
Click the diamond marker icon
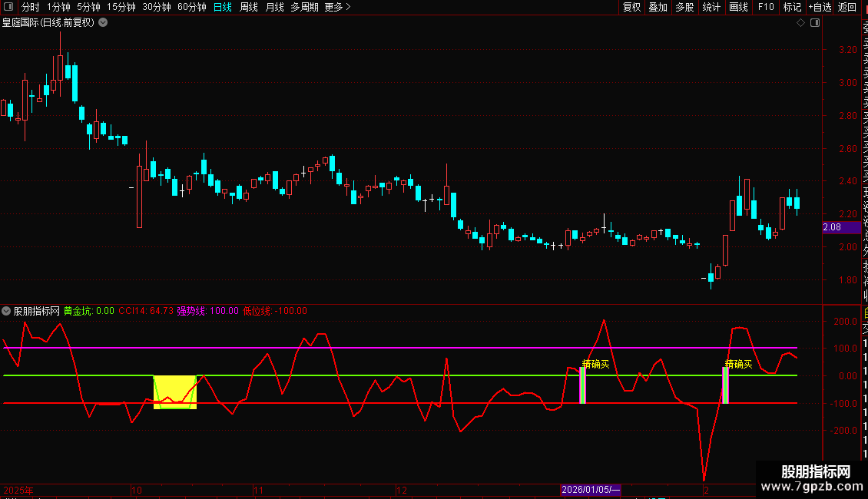point(801,23)
